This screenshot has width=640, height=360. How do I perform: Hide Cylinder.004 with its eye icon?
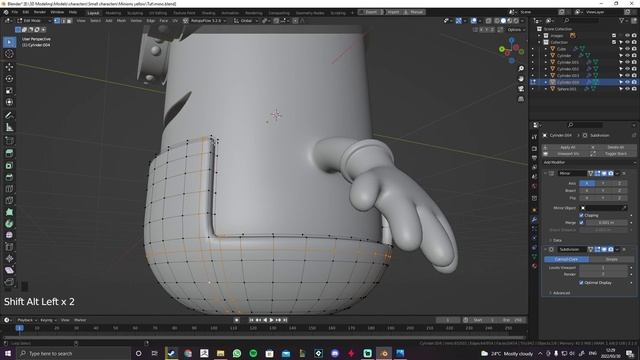[627, 82]
